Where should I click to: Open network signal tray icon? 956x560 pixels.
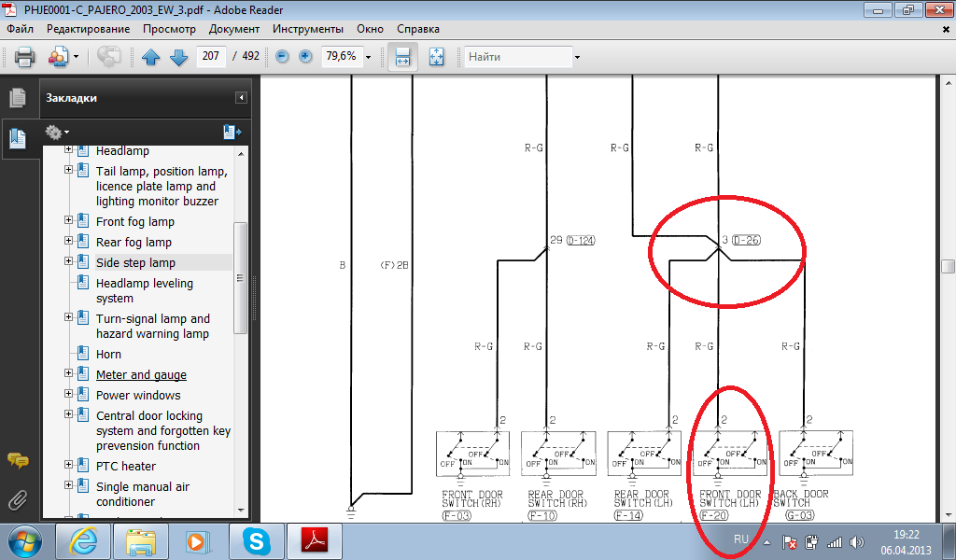(x=834, y=541)
